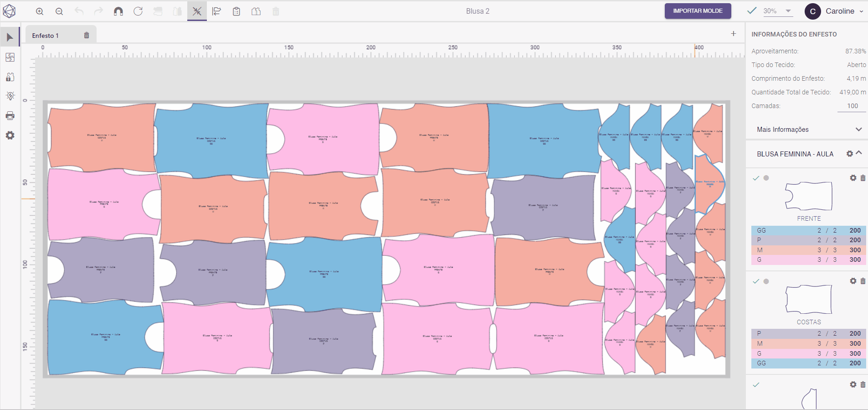Select the highlighted salmon sleeve piece in marker
Image resolution: width=868 pixels, height=410 pixels.
(709, 184)
